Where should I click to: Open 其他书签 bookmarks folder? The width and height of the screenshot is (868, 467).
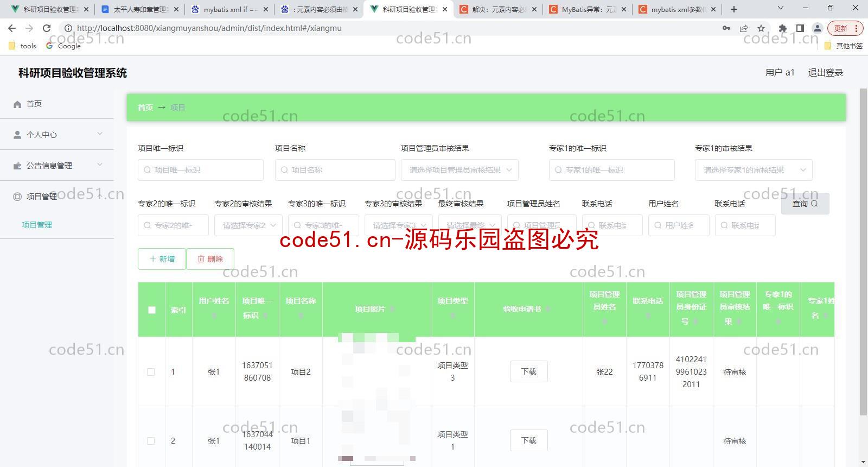[844, 46]
